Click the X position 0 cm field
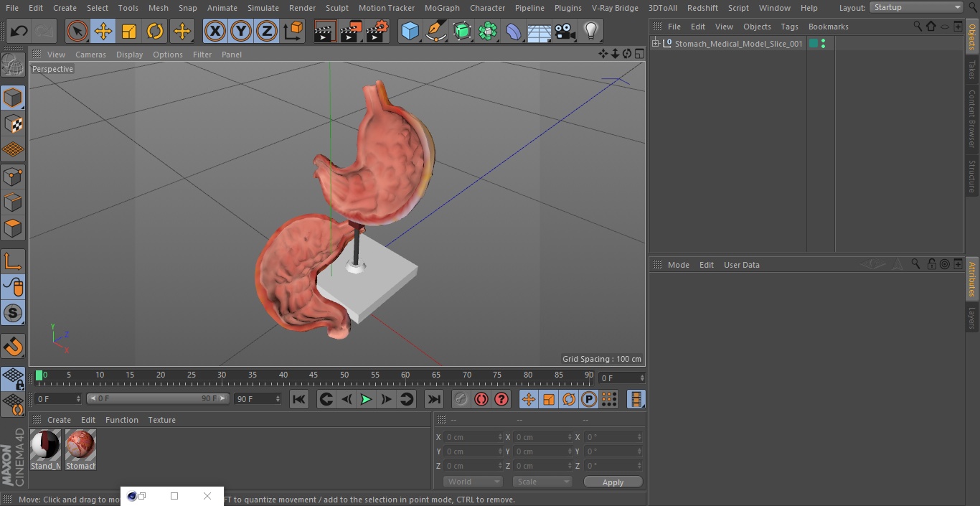The image size is (980, 506). [473, 436]
